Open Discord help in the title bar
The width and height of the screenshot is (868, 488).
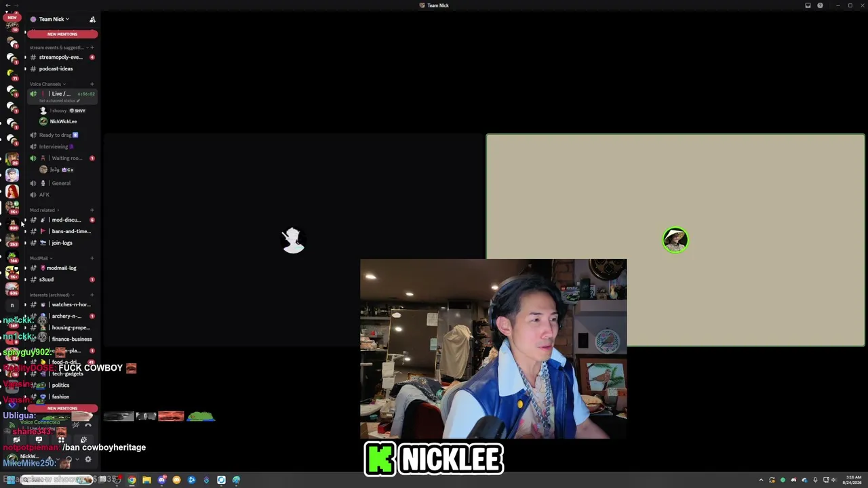820,5
